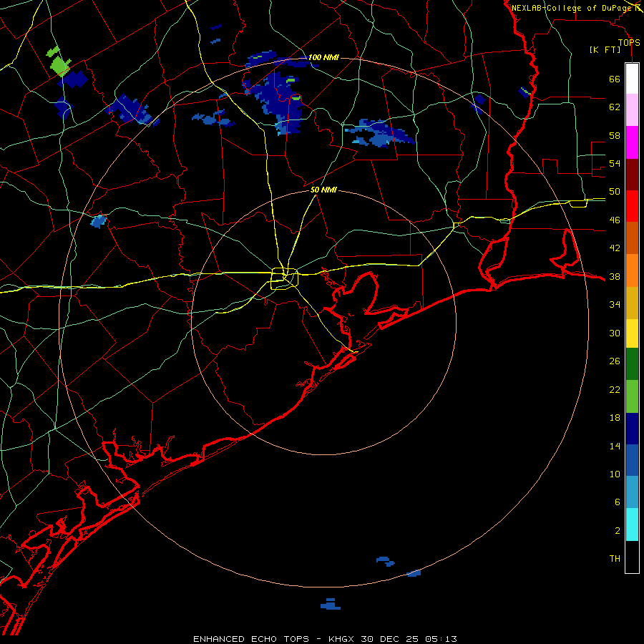
Task: Pick the medium blue legend swatch
Action: pyautogui.click(x=632, y=461)
